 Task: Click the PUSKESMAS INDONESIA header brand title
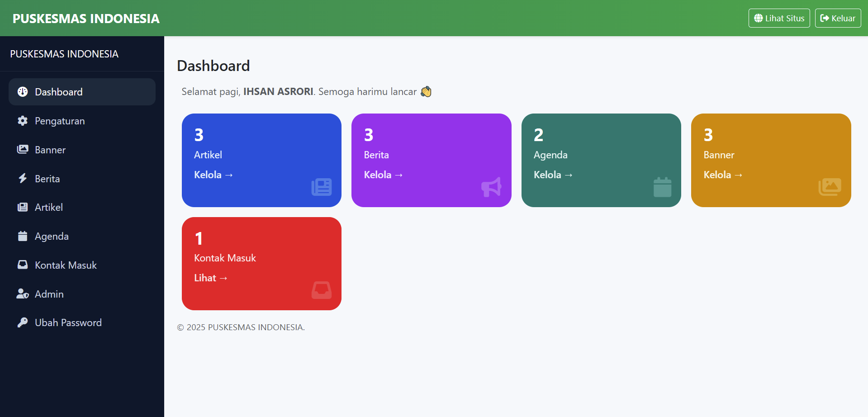click(86, 19)
